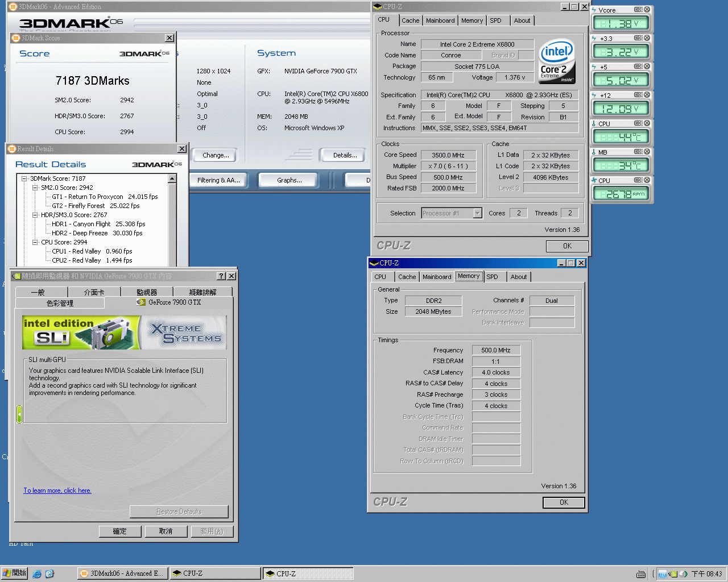The image size is (728, 582).
Task: Click OK in the CPU-Z Memory window
Action: pos(564,502)
